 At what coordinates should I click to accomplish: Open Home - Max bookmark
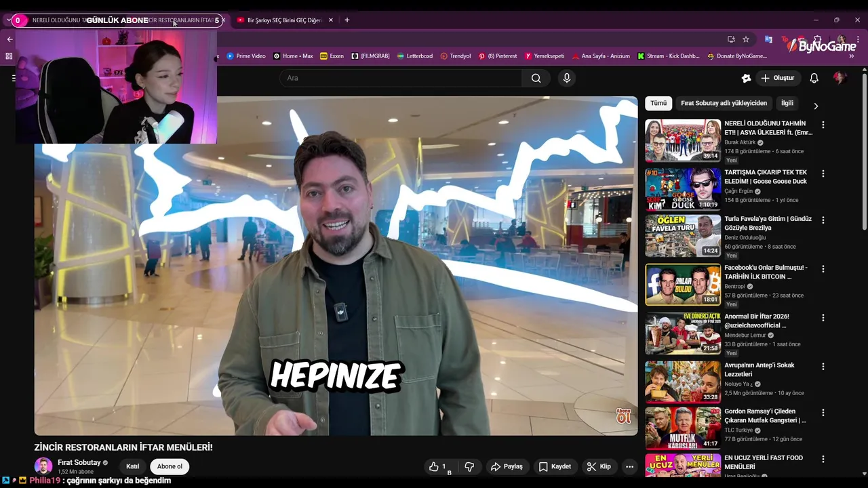pyautogui.click(x=293, y=56)
